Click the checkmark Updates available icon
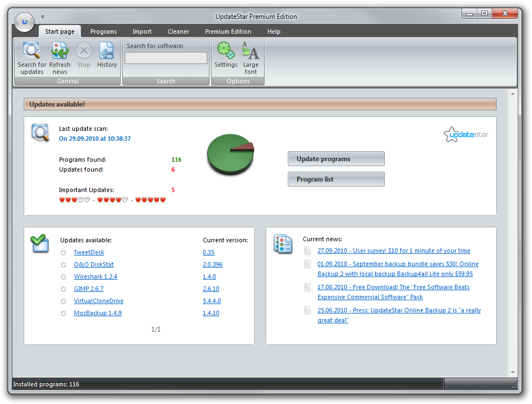This screenshot has height=404, width=532. pos(40,243)
